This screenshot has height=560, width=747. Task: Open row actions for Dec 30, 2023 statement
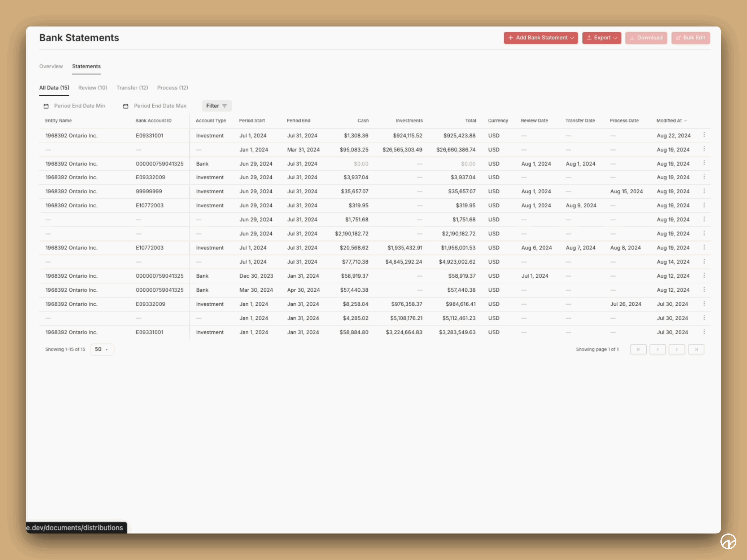pyautogui.click(x=704, y=276)
